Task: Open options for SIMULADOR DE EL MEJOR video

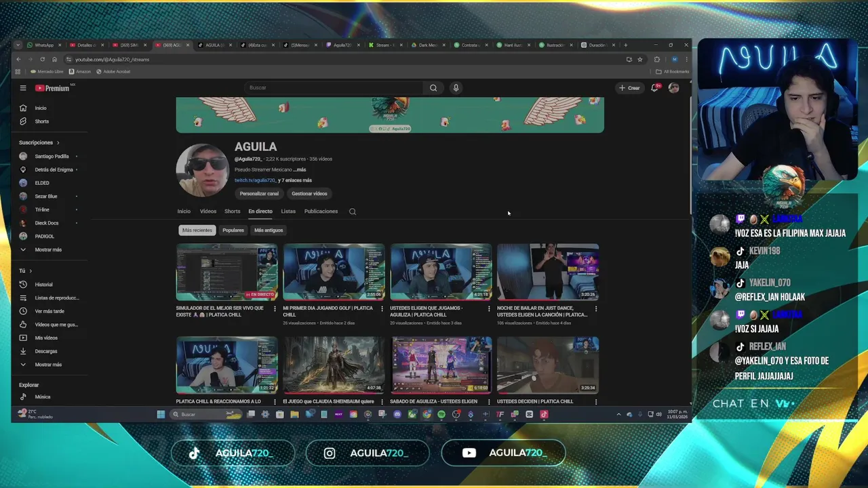Action: [275, 309]
